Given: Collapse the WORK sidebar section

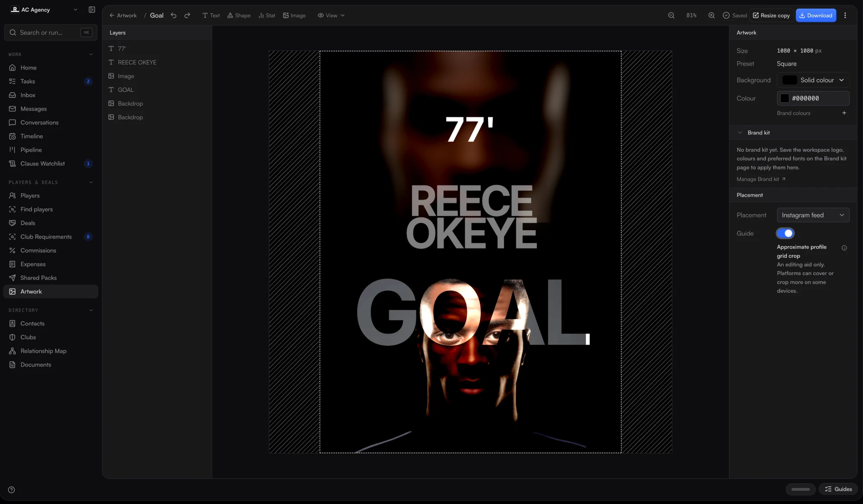Looking at the screenshot, I should 91,55.
